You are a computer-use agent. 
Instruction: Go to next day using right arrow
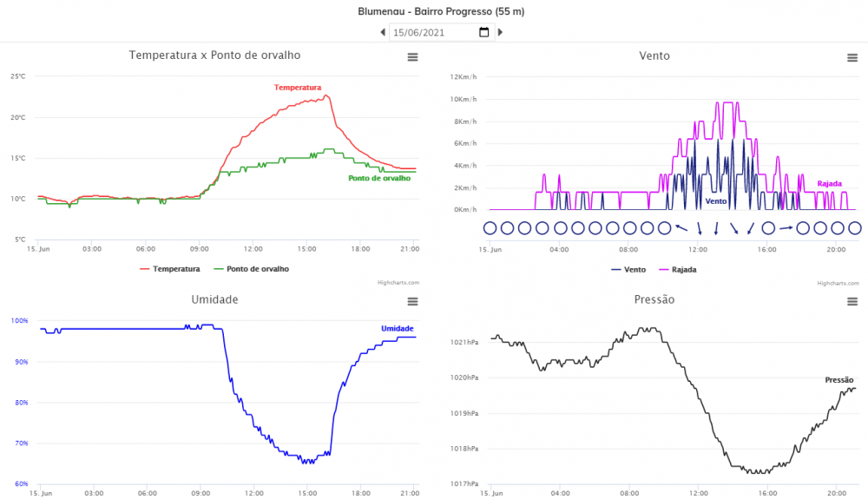(x=500, y=32)
